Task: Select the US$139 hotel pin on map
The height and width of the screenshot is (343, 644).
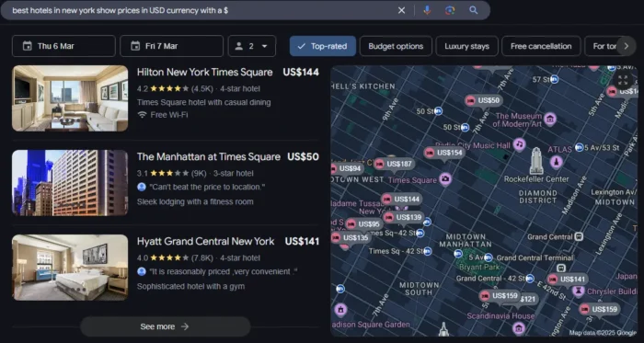Action: [403, 217]
